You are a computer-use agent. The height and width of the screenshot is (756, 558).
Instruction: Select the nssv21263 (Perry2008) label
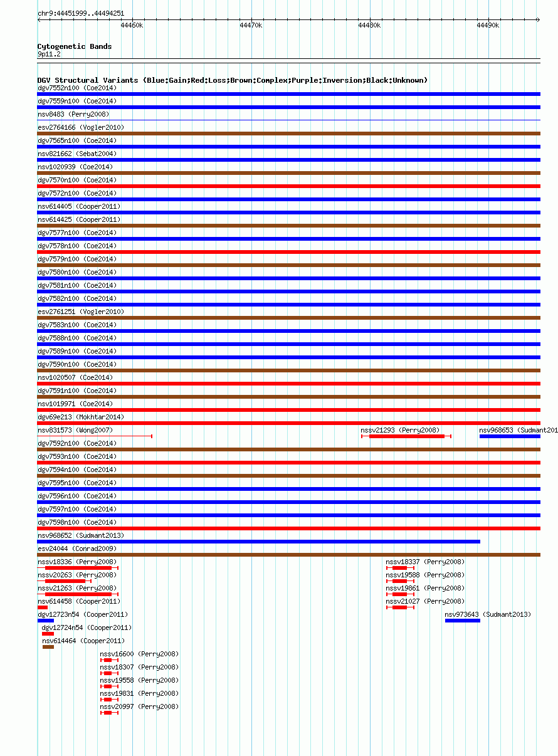click(77, 588)
